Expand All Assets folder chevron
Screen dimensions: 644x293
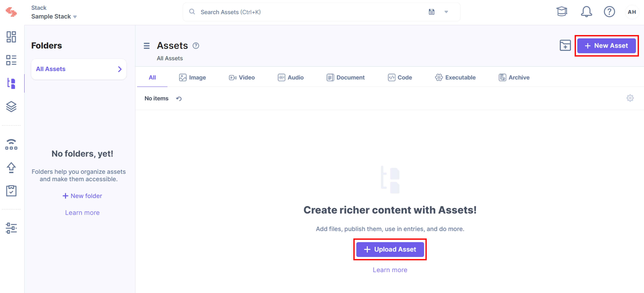[x=120, y=69]
